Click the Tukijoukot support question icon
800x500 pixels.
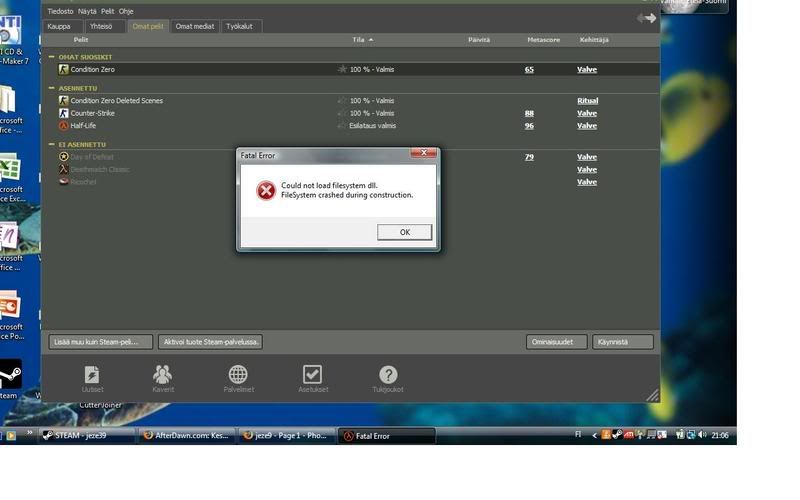pyautogui.click(x=388, y=375)
